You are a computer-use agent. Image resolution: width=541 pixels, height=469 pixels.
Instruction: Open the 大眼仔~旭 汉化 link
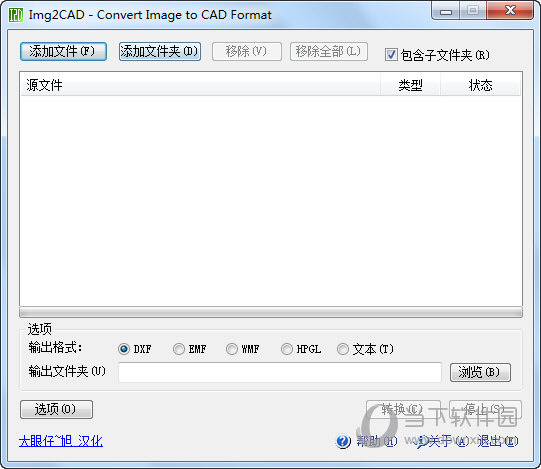click(x=61, y=441)
